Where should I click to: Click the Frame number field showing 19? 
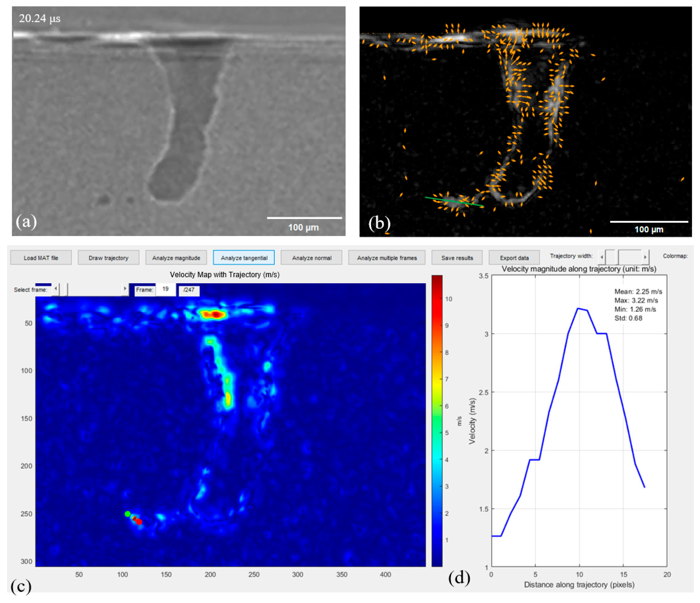coord(165,289)
